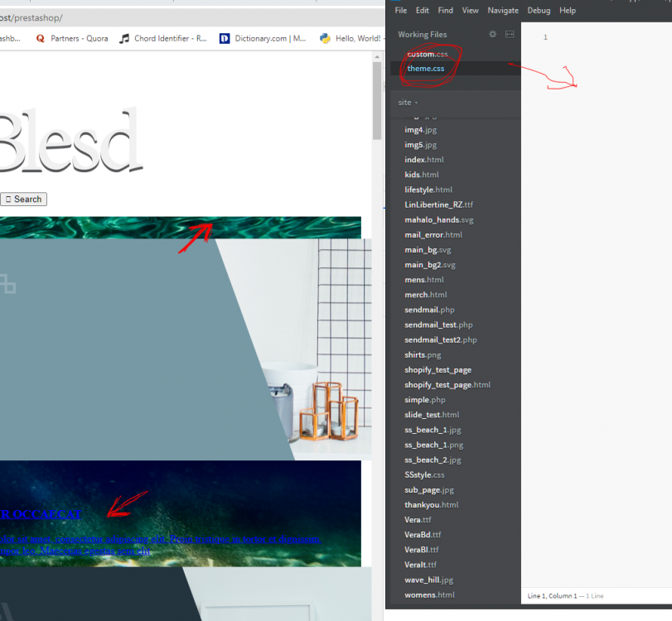Image resolution: width=672 pixels, height=621 pixels.
Task: Open womens.html file
Action: pyautogui.click(x=429, y=595)
